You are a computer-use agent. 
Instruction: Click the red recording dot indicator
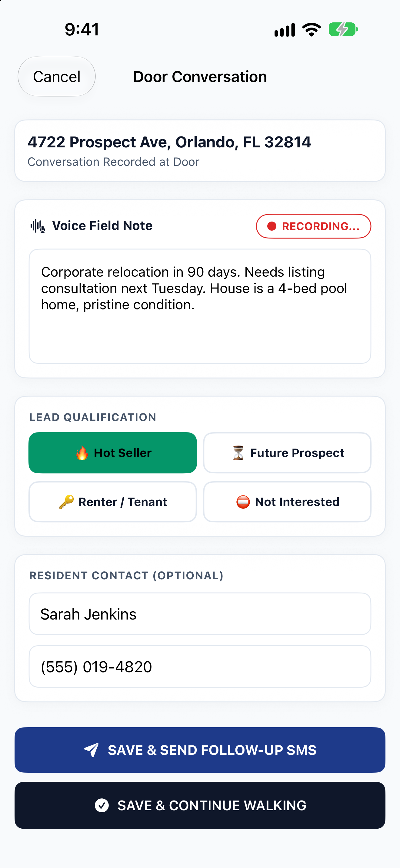pyautogui.click(x=272, y=226)
